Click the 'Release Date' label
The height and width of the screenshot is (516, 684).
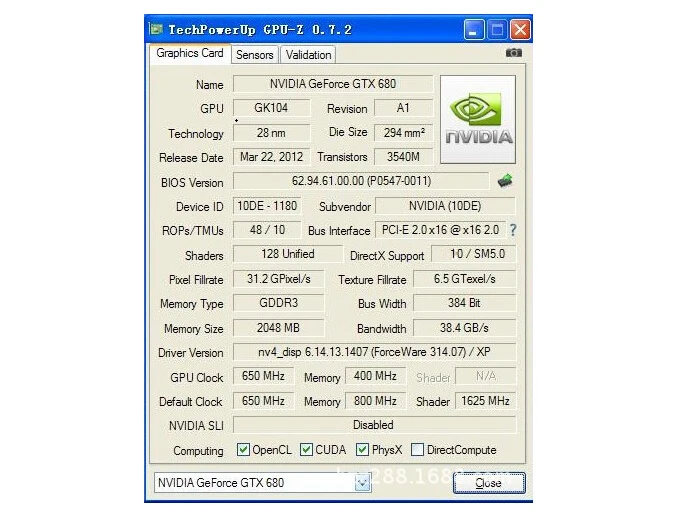point(191,157)
